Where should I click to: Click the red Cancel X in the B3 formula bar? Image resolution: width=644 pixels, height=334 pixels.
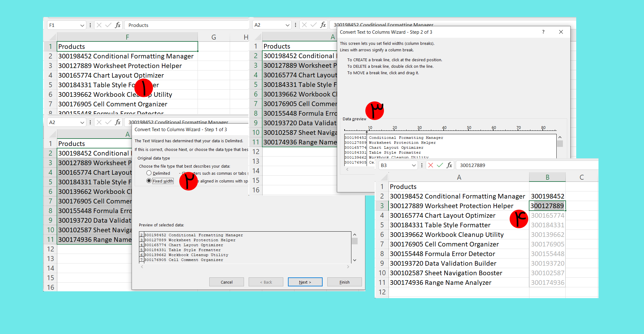430,165
